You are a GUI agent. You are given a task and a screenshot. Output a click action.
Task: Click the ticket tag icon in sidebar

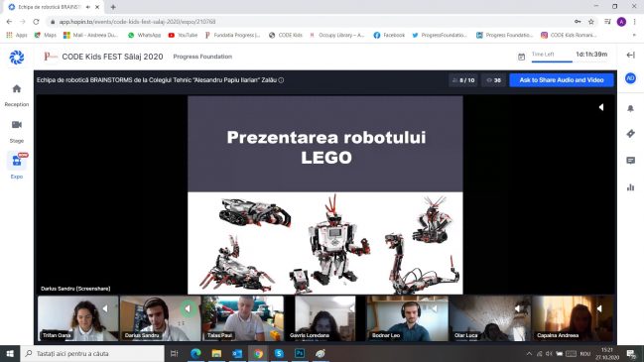(x=630, y=134)
